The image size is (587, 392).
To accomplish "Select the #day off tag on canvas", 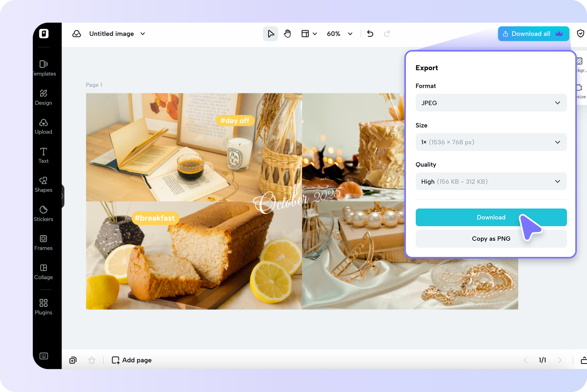I will pos(235,121).
